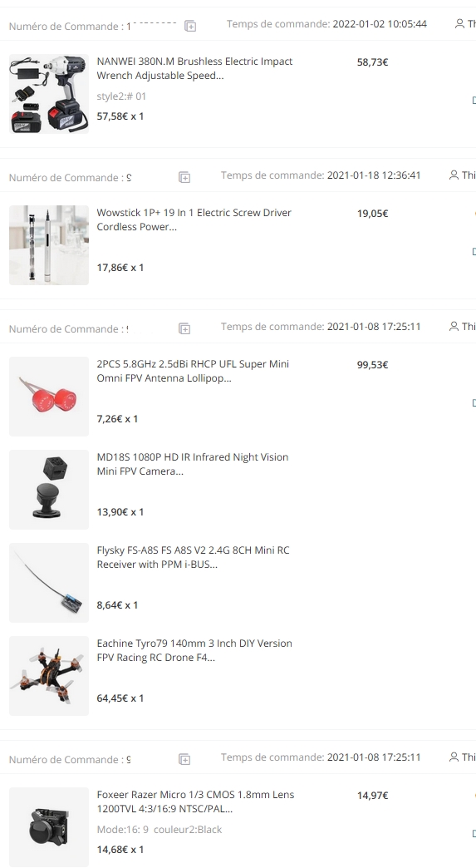View the Flysky receiver product image

tap(49, 582)
